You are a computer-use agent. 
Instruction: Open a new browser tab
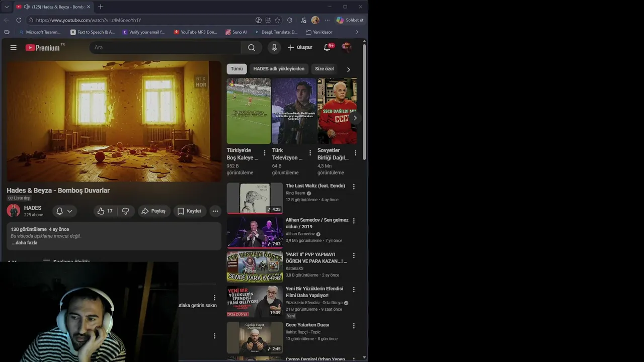101,7
